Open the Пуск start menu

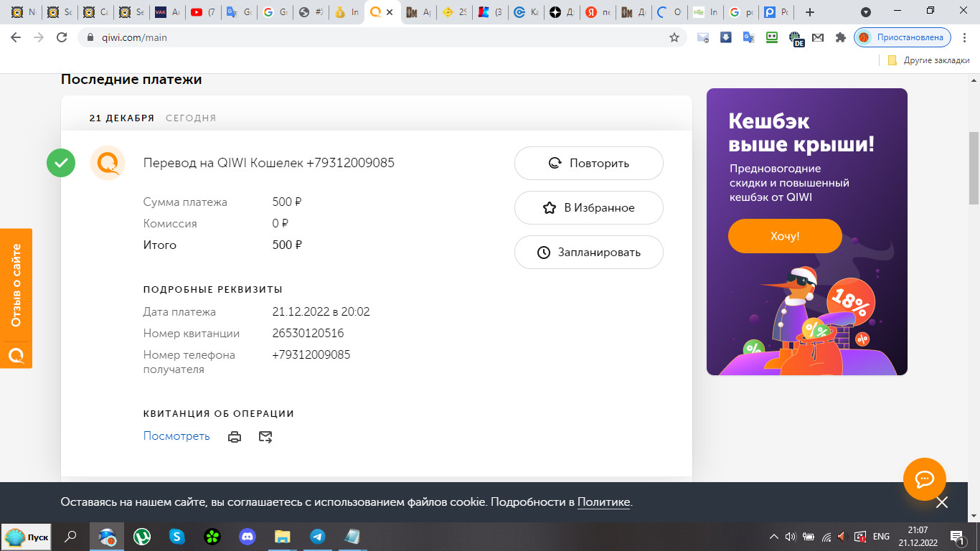coord(27,537)
